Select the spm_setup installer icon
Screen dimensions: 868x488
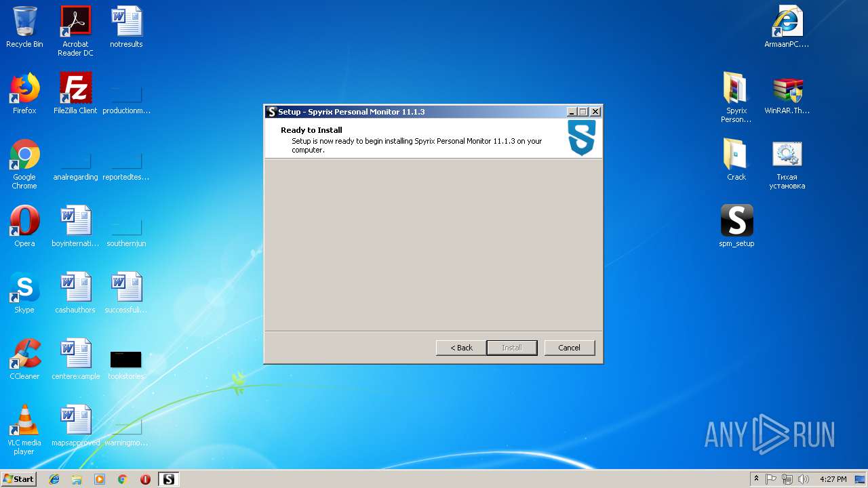(x=736, y=227)
